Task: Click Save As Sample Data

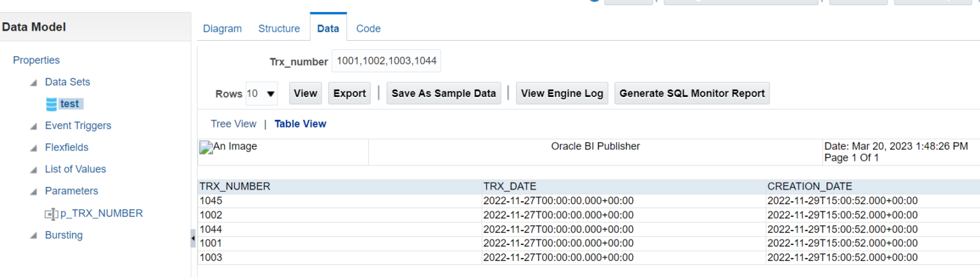Action: [443, 93]
